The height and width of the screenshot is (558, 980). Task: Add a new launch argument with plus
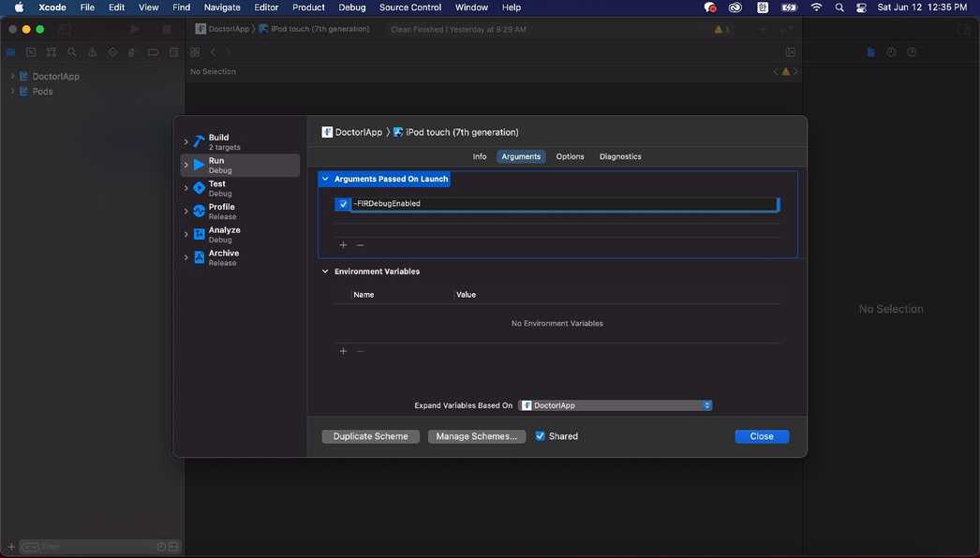pyautogui.click(x=343, y=245)
